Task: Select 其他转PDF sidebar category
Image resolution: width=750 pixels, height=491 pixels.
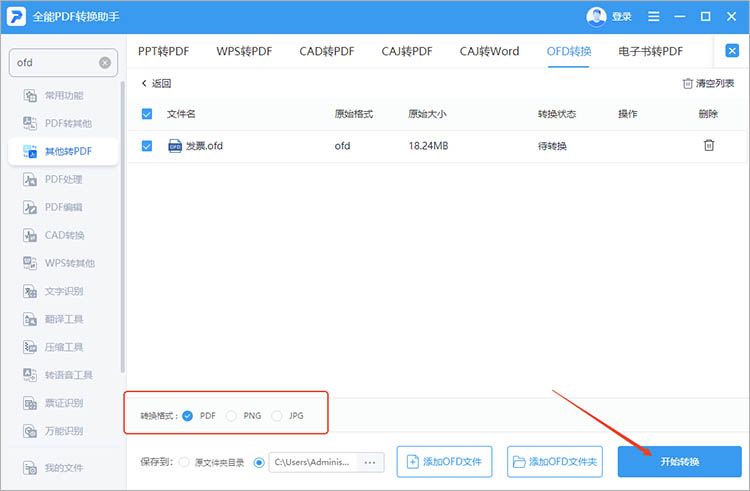Action: coord(63,152)
